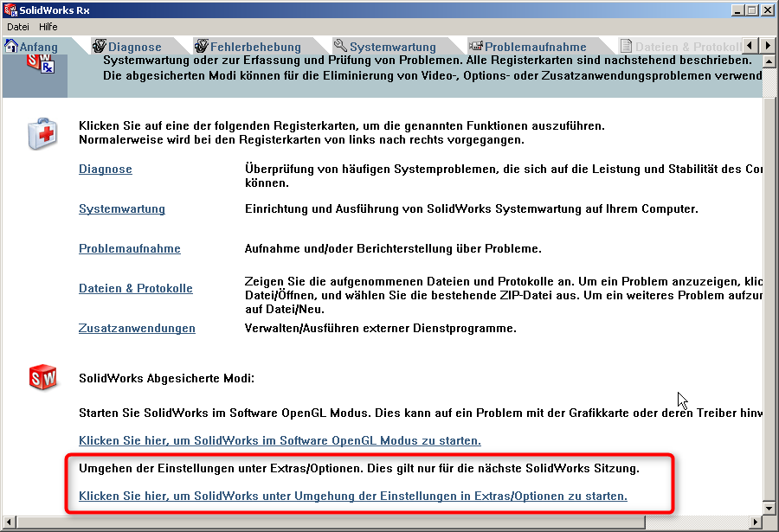The height and width of the screenshot is (532, 779).
Task: Start SolidWorks bypassing Extras/Optionen settings link
Action: [x=353, y=496]
